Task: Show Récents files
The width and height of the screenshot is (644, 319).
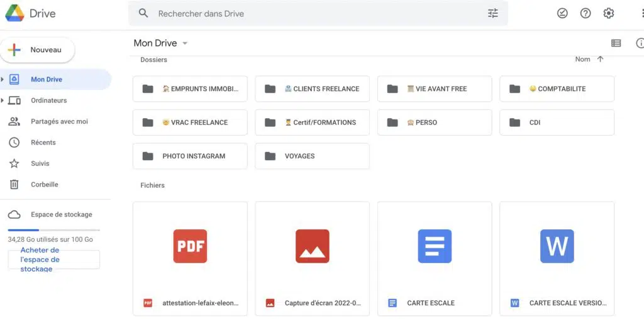Action: coord(43,143)
